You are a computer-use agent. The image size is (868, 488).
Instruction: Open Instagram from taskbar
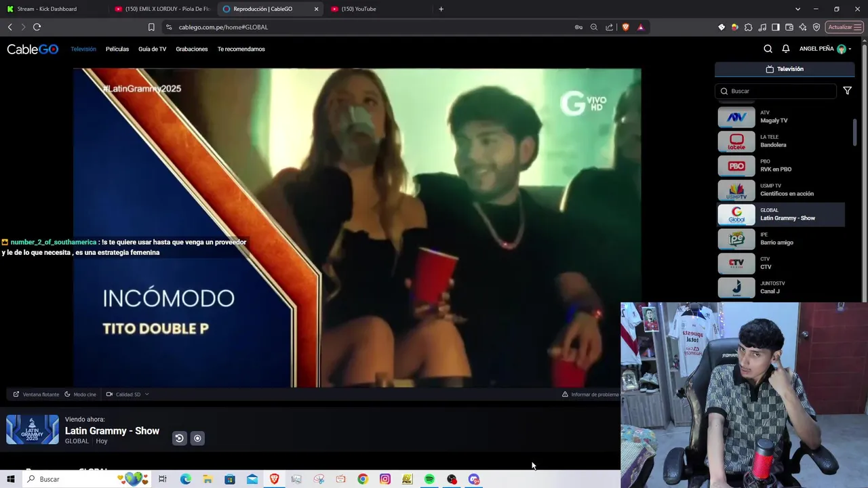pyautogui.click(x=385, y=479)
